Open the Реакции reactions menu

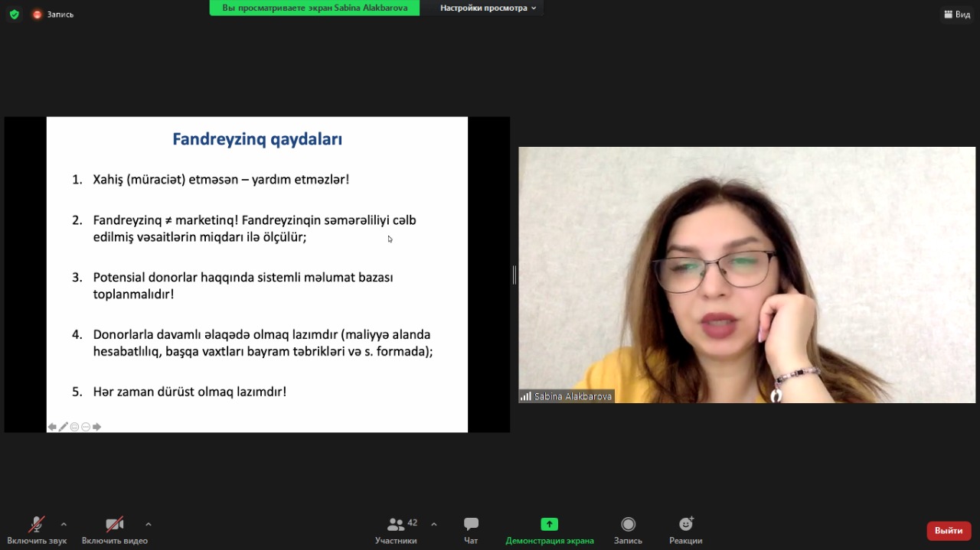(x=685, y=529)
